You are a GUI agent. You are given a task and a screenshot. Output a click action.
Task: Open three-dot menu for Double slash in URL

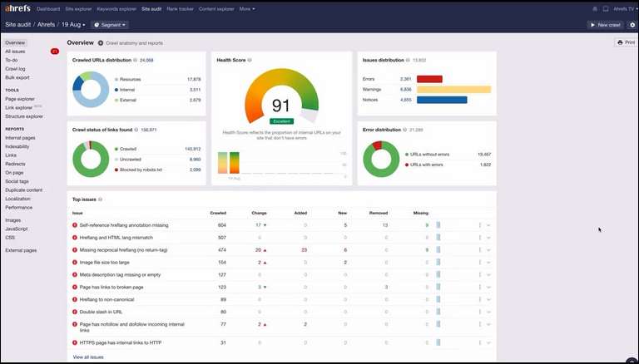pyautogui.click(x=479, y=312)
